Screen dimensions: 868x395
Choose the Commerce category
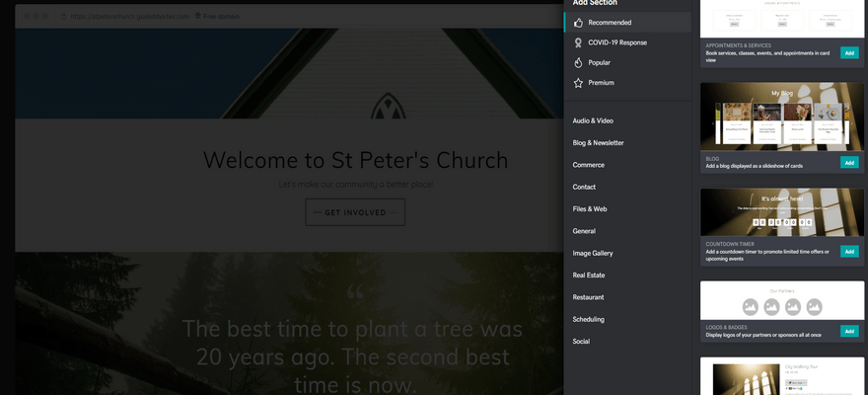click(x=589, y=165)
